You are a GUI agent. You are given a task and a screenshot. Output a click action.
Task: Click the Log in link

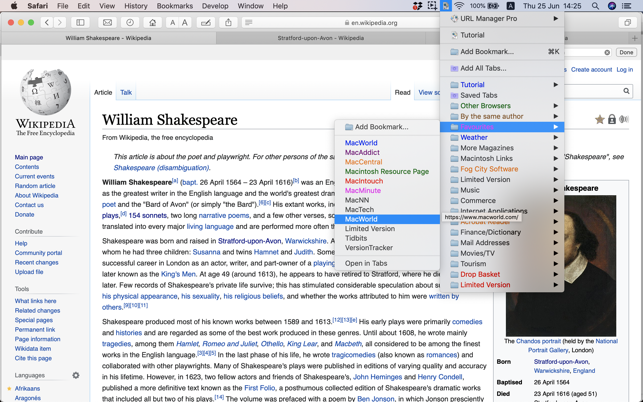pyautogui.click(x=625, y=70)
